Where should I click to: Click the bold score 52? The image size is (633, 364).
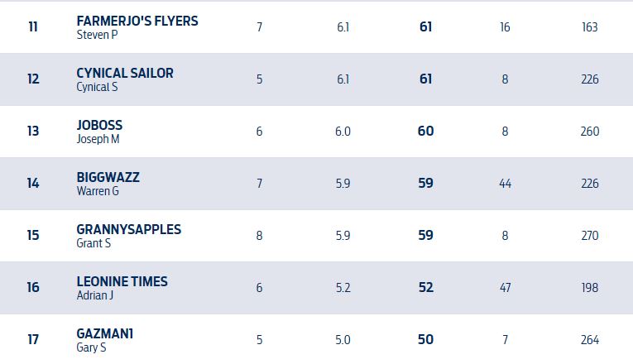point(425,288)
